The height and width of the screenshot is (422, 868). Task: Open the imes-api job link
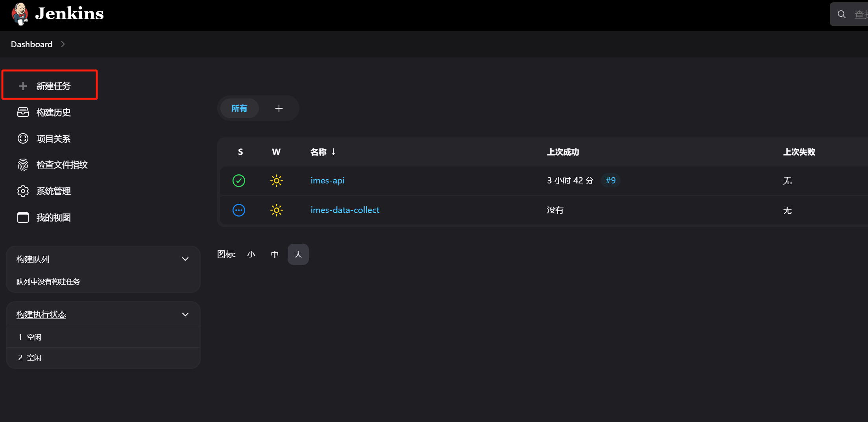pos(327,180)
